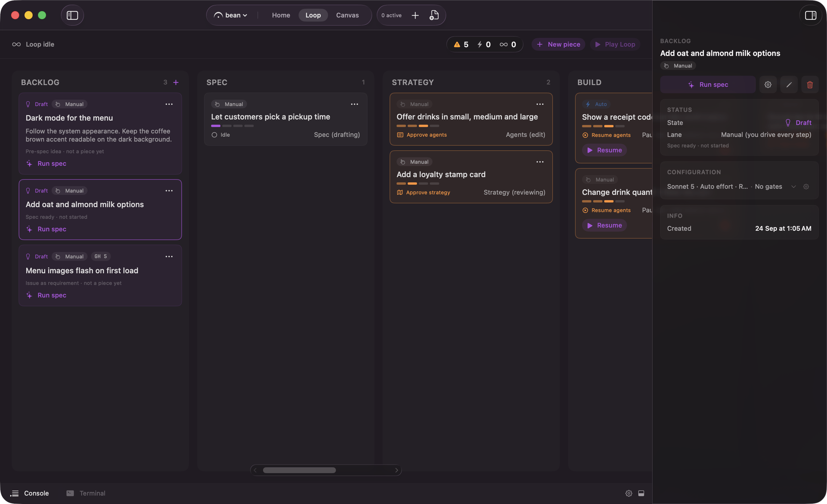
Task: Open the more menu on Dark mode card
Action: [x=169, y=104]
